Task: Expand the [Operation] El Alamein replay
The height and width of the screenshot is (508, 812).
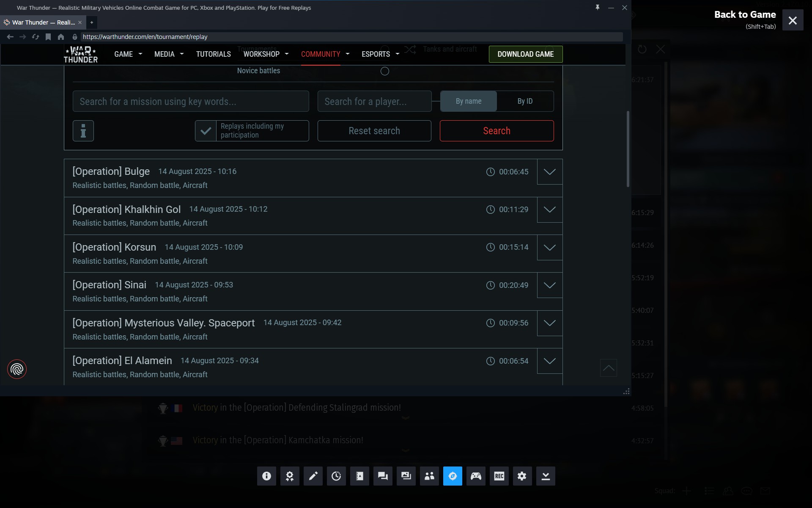Action: [x=550, y=361]
